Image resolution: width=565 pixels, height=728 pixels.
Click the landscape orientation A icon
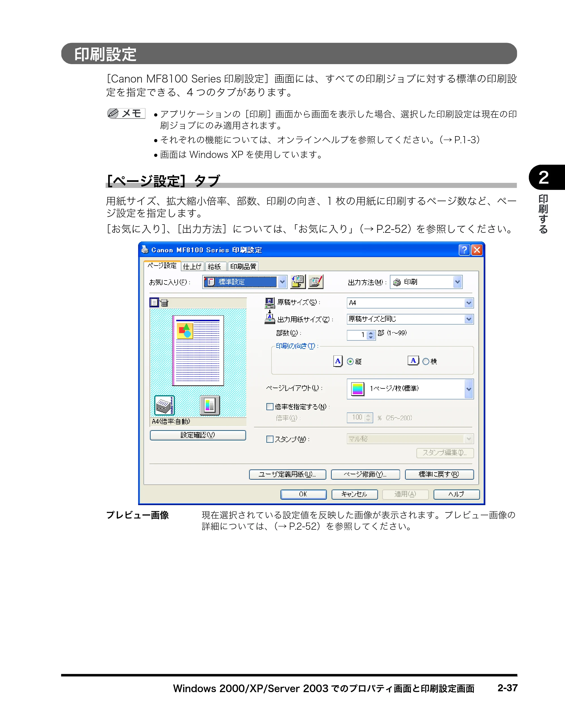point(413,361)
